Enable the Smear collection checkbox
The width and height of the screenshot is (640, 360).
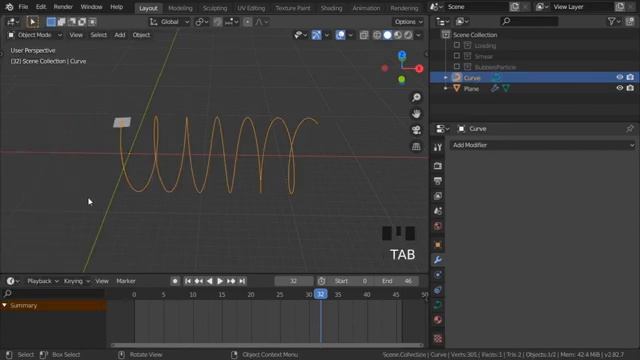(x=457, y=56)
